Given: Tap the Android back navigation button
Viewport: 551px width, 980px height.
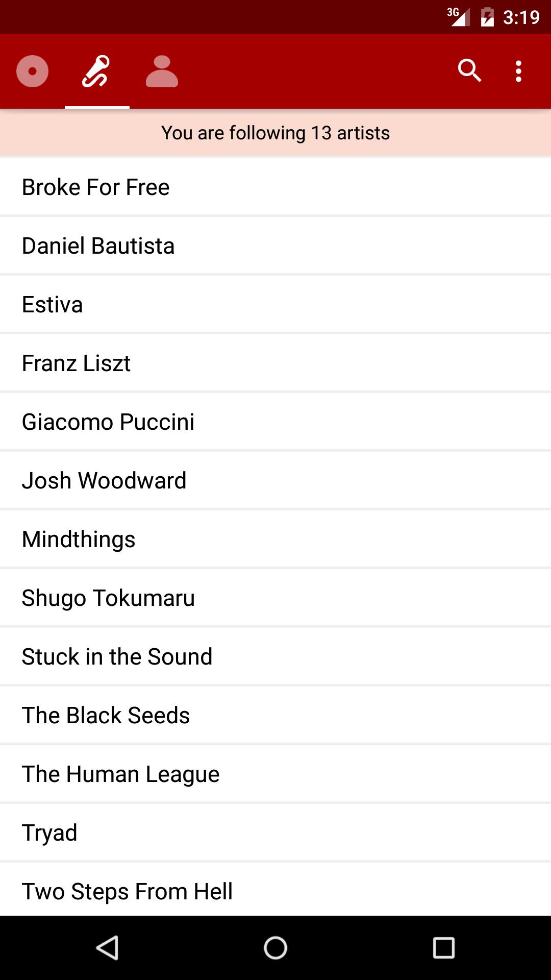Looking at the screenshot, I should (107, 948).
